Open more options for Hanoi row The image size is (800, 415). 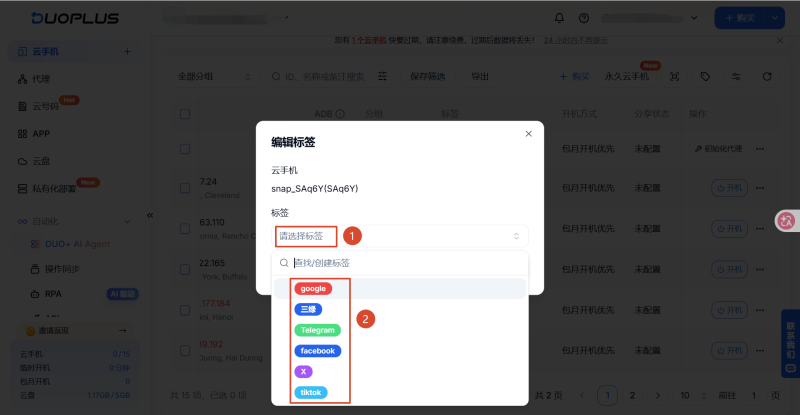click(x=760, y=310)
